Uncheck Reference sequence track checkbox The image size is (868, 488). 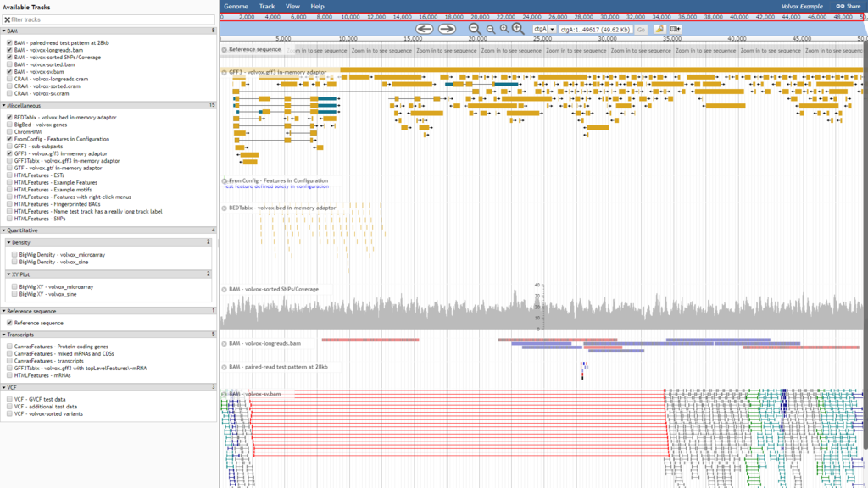click(x=9, y=323)
